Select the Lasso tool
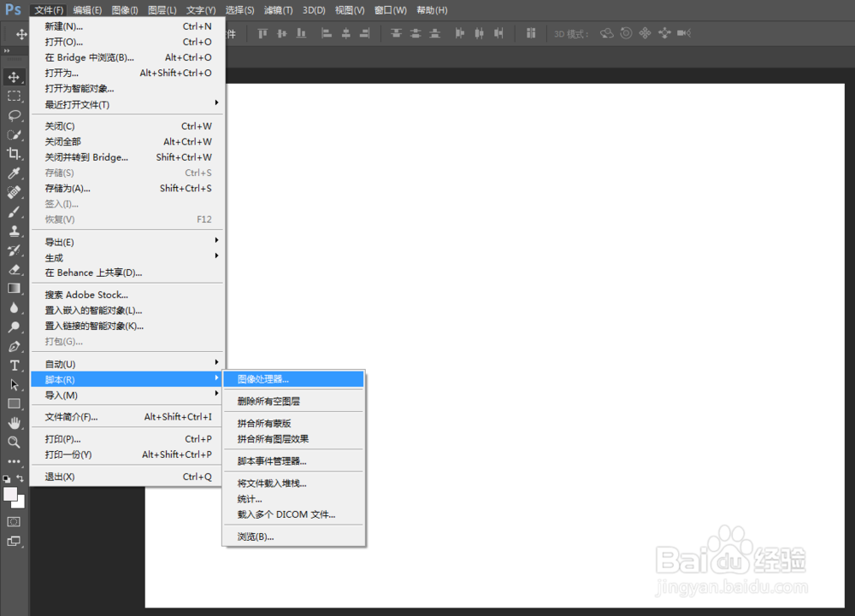 pos(15,115)
